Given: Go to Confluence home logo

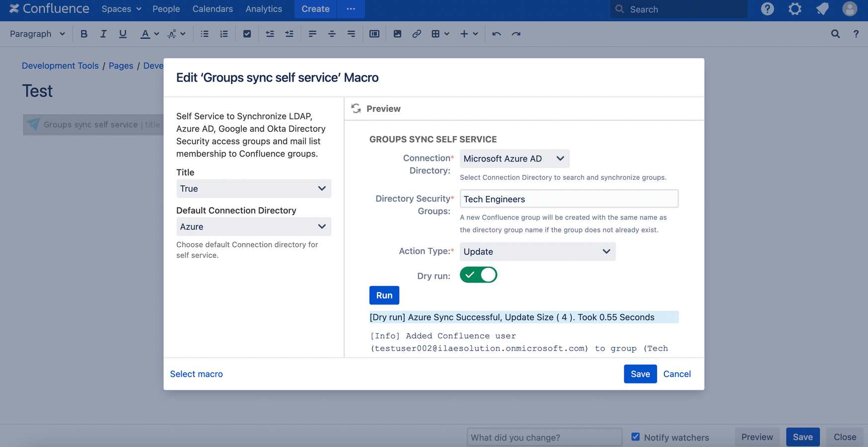Looking at the screenshot, I should click(49, 9).
